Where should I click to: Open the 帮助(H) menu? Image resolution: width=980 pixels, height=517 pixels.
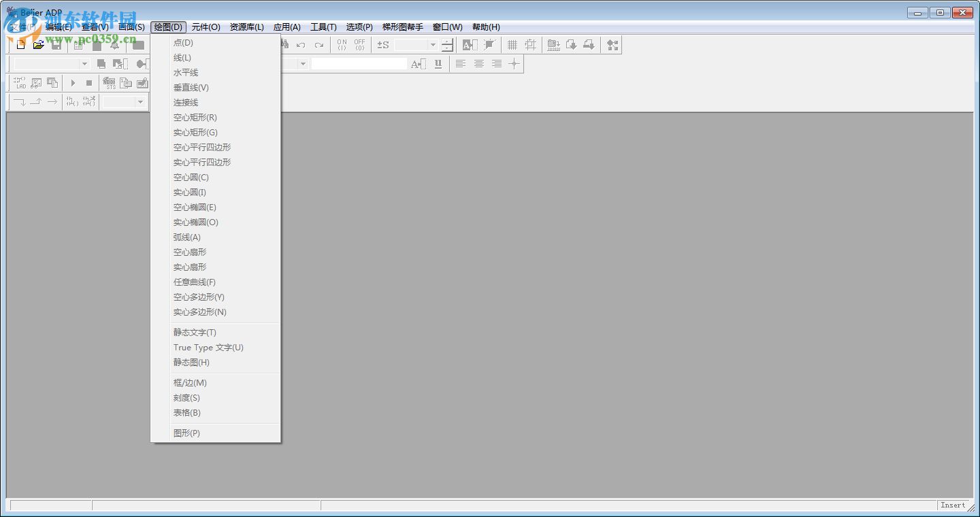pyautogui.click(x=486, y=27)
